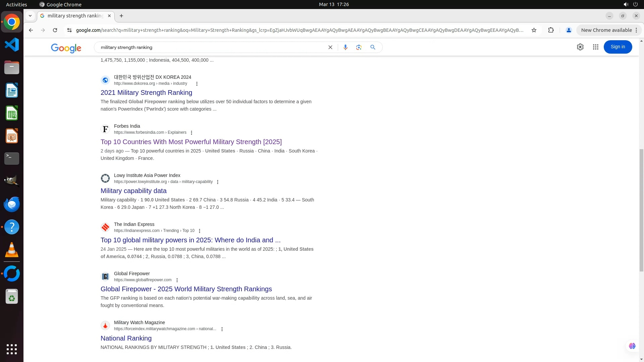644x362 pixels.
Task: Clear the search box text
Action: point(330,47)
